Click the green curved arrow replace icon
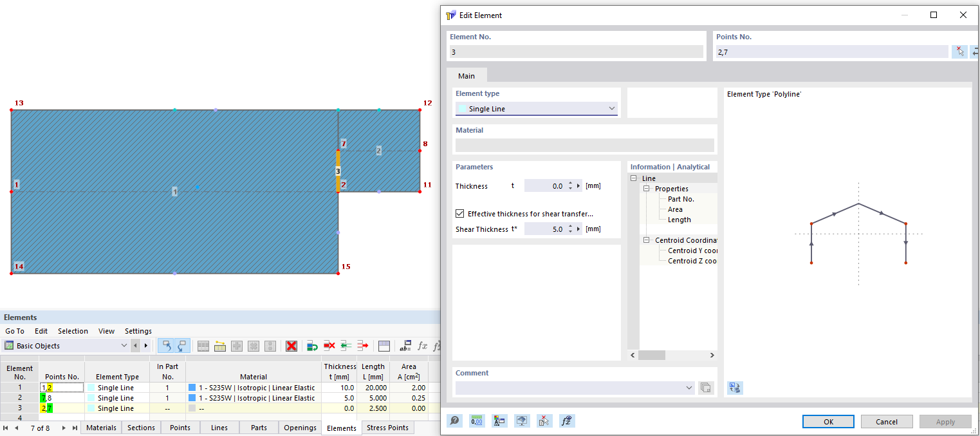 pyautogui.click(x=313, y=346)
